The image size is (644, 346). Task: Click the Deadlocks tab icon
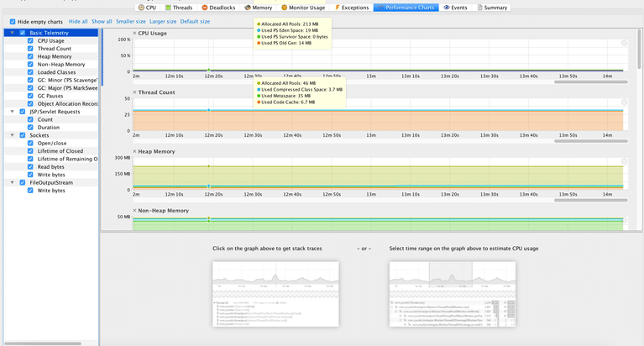tap(205, 7)
